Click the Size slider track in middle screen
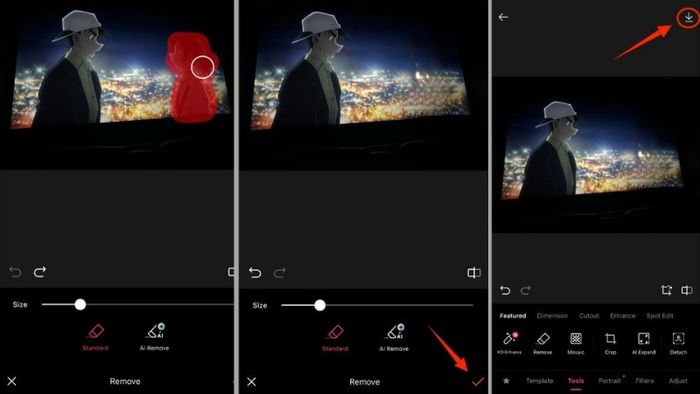Viewport: 700px width, 394px height. 377,305
